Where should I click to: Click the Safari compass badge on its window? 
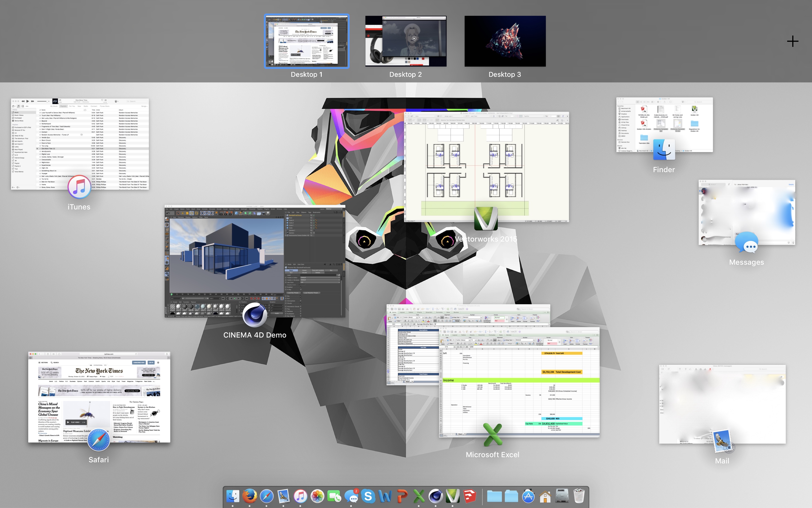pos(99,440)
